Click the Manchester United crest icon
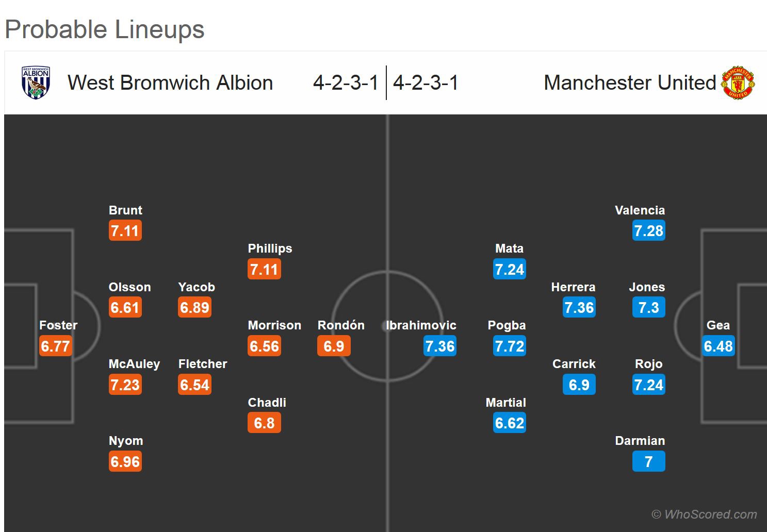The width and height of the screenshot is (767, 532). point(738,82)
